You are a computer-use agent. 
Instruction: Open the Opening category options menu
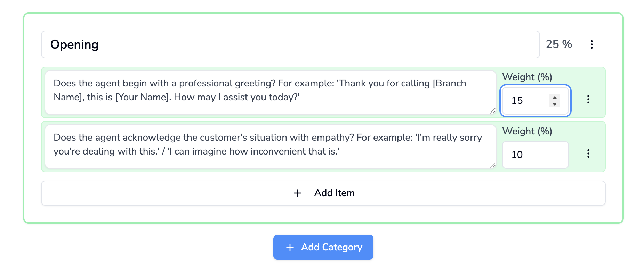[x=591, y=44]
